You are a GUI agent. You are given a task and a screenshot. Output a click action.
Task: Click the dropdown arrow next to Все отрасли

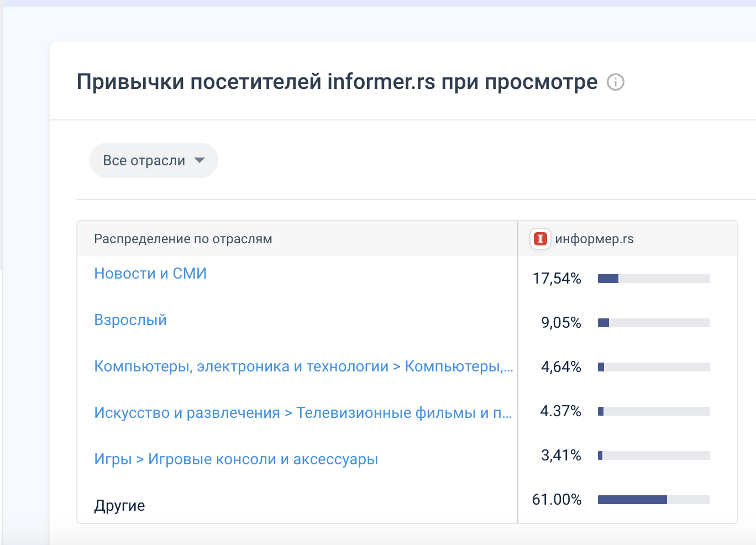tap(200, 160)
